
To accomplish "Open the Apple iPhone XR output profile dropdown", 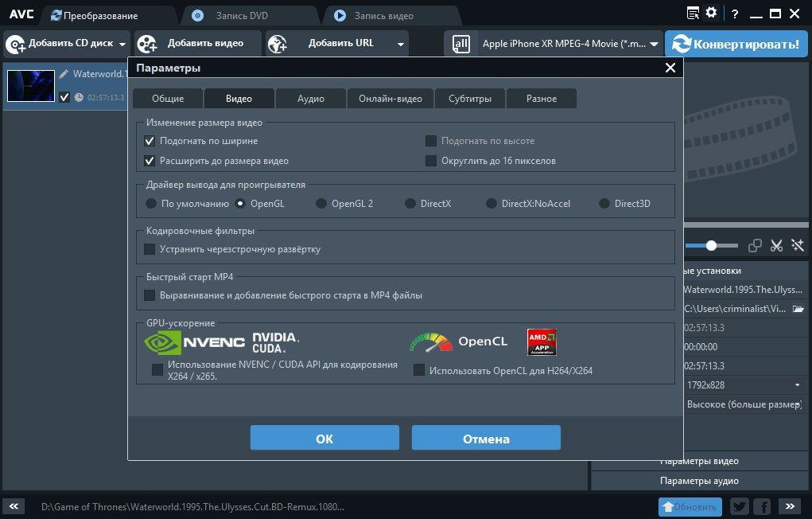I will tap(654, 45).
